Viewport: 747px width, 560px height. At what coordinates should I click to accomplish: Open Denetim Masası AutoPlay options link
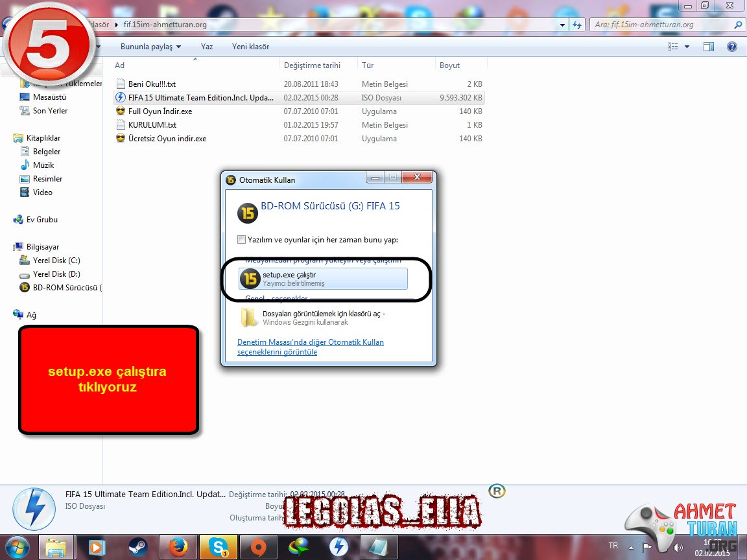[311, 347]
